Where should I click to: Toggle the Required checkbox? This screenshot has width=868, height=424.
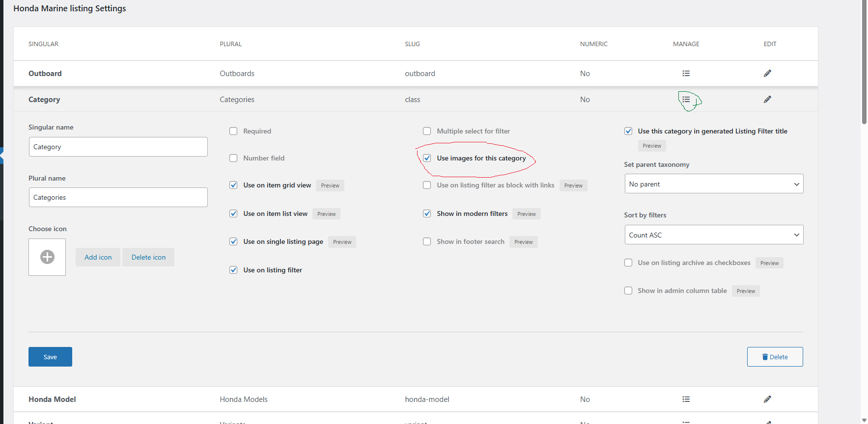pos(233,131)
